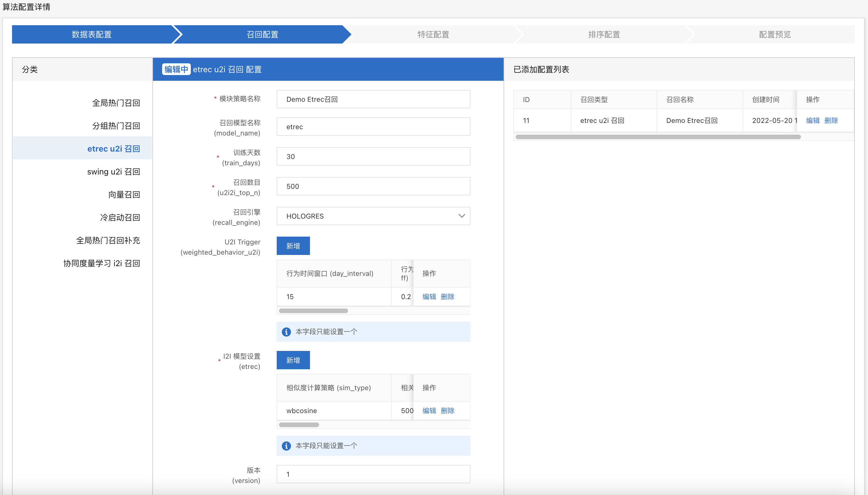
Task: Click the 版本 version input field
Action: (x=373, y=474)
